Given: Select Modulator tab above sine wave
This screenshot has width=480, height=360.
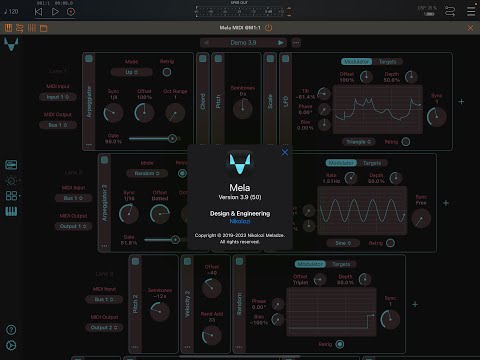Looking at the screenshot, I should pyautogui.click(x=341, y=163).
